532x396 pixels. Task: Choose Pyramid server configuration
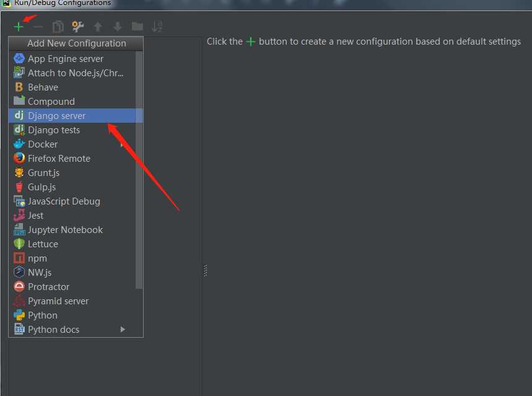point(72,301)
